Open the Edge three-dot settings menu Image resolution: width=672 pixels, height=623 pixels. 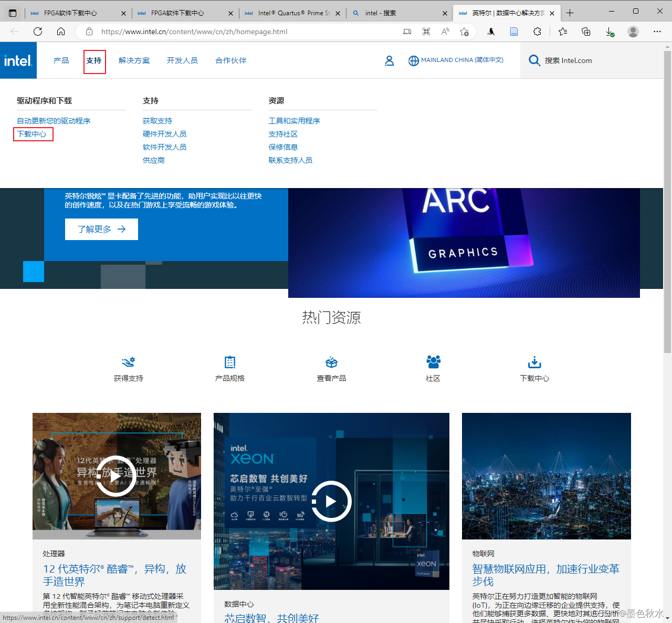657,32
